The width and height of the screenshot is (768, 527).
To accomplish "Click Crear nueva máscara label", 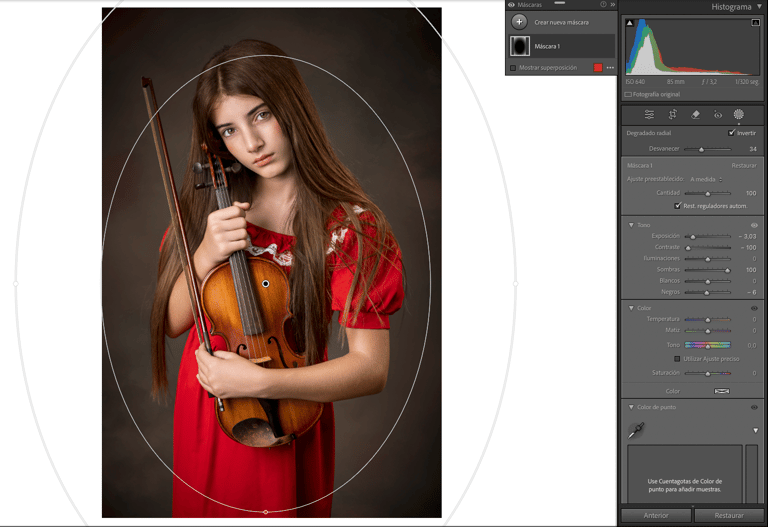I will [x=561, y=22].
